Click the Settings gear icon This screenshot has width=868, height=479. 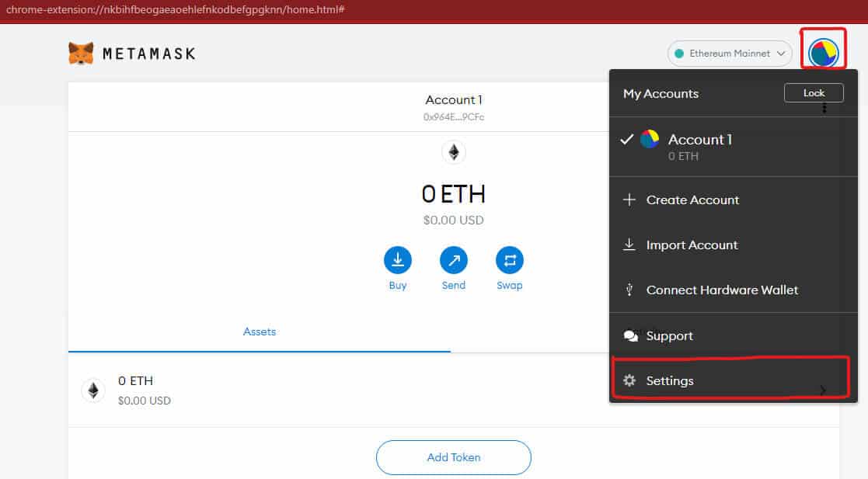(629, 380)
